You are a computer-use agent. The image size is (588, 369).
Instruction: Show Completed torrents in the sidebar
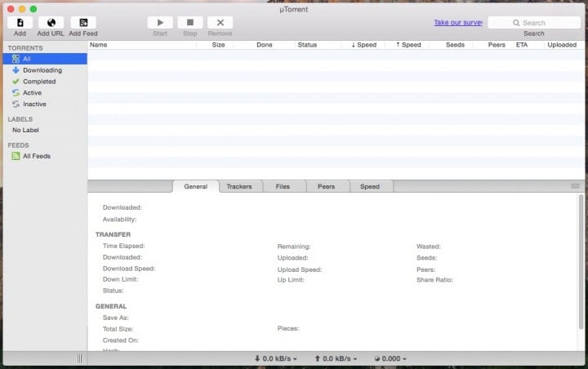coord(45,82)
